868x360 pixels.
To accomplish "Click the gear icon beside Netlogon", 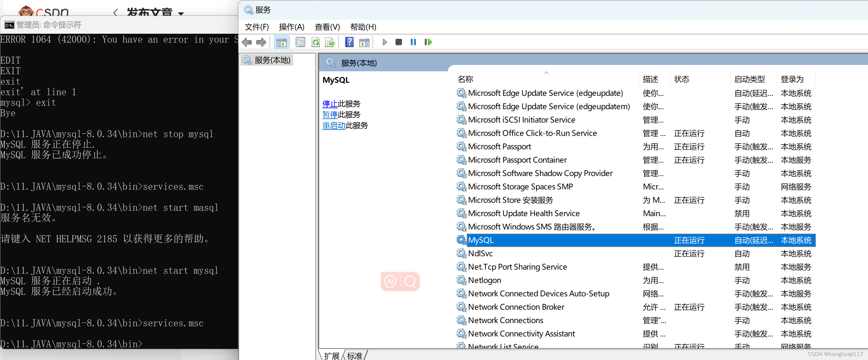I will pyautogui.click(x=461, y=280).
